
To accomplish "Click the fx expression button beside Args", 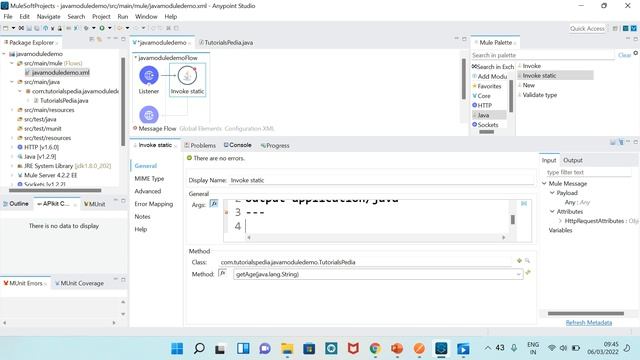I will 214,203.
